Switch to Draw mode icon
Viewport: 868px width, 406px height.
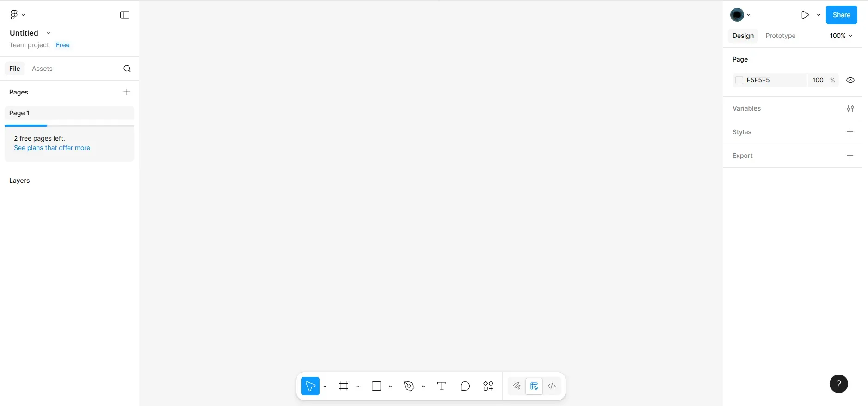point(517,386)
